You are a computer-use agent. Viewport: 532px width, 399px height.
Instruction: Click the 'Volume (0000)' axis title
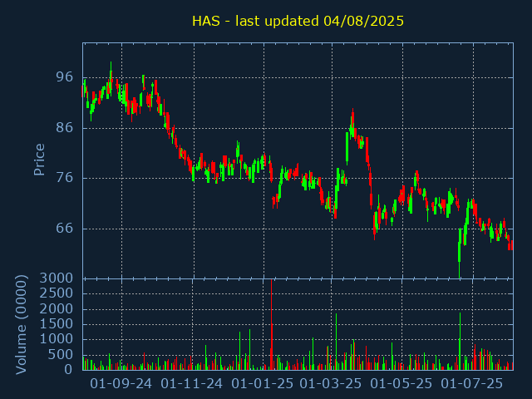tap(21, 324)
